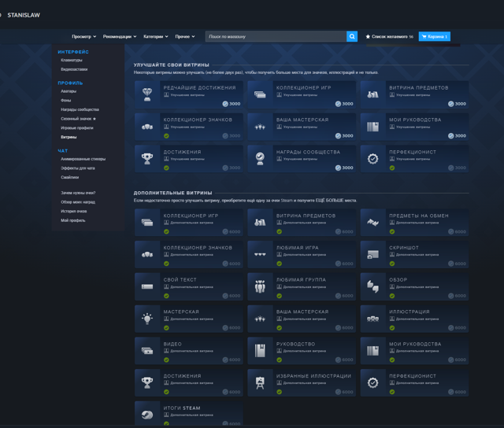Open the cart button
This screenshot has width=504, height=428.
434,36
